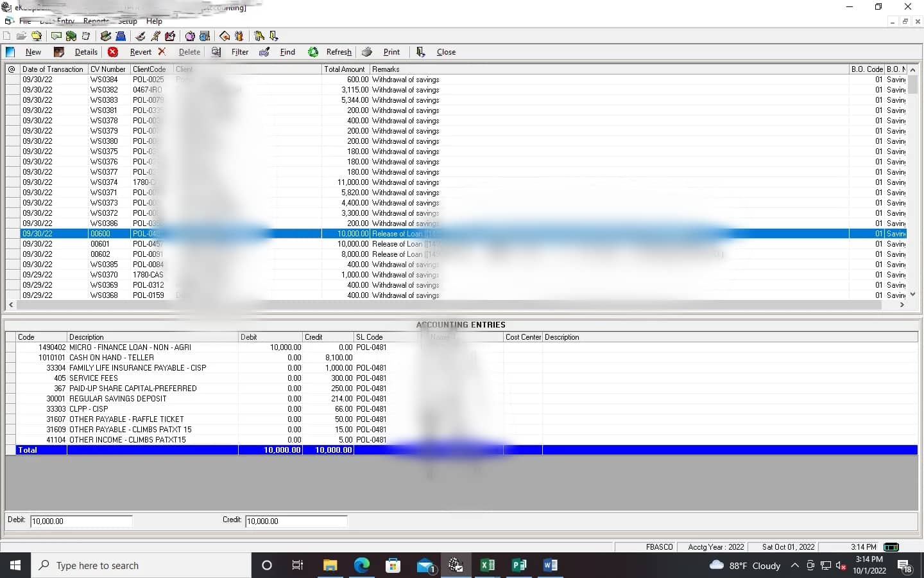Refresh the transaction list
This screenshot has height=578, width=924.
point(330,52)
